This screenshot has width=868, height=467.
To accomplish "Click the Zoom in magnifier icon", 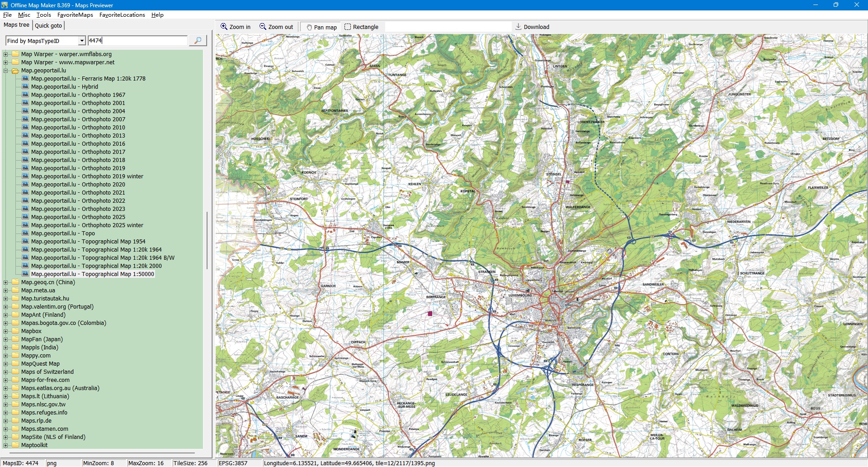I will pyautogui.click(x=224, y=27).
